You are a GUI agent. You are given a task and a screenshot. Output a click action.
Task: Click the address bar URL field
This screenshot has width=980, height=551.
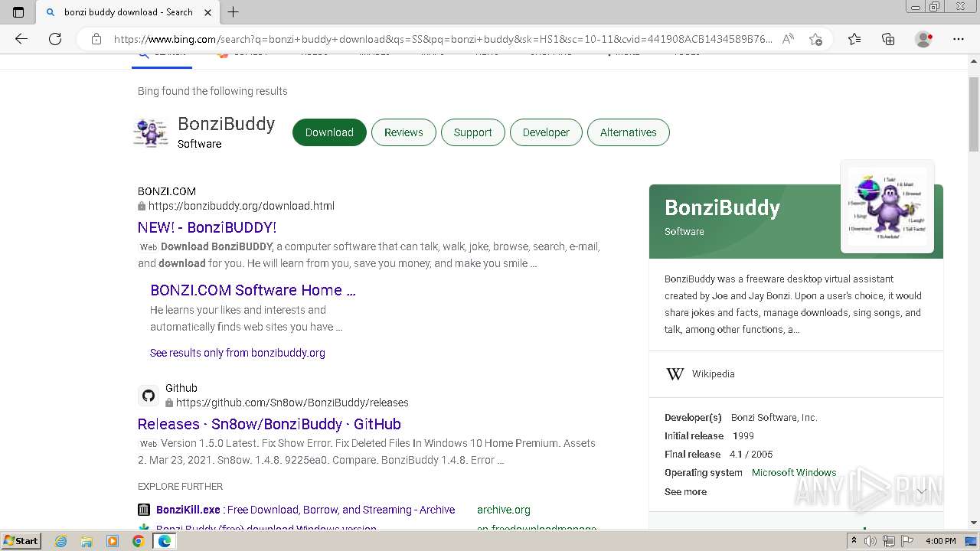tap(443, 39)
